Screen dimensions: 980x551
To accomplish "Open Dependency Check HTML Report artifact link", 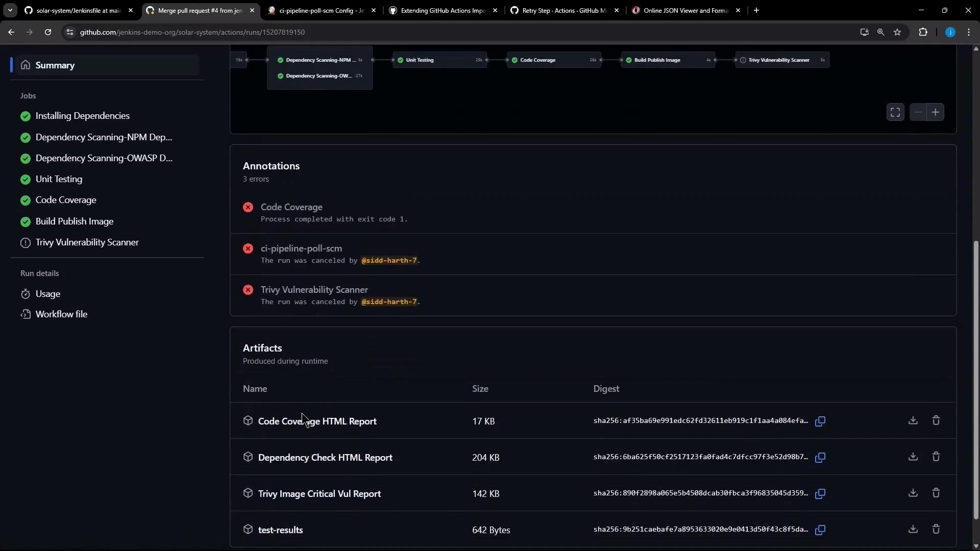I will tap(325, 458).
